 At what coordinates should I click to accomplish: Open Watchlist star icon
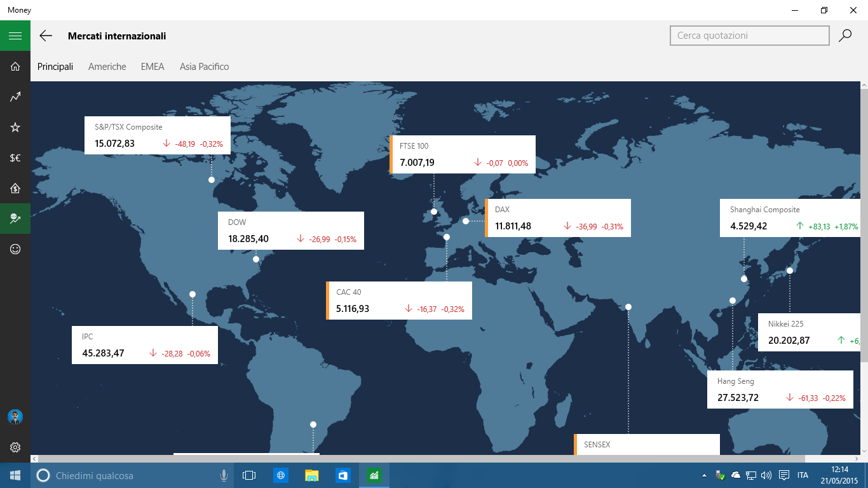(x=15, y=127)
